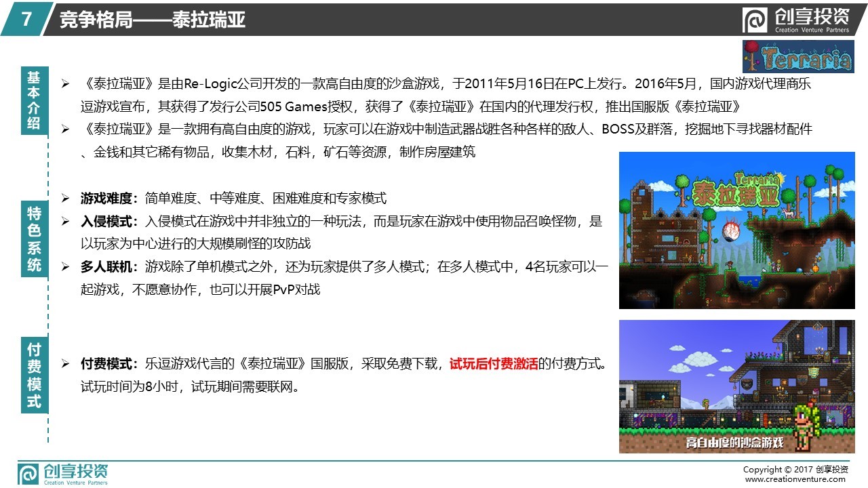Click the small Terraria logo under the header
The height and width of the screenshot is (488, 868).
pyautogui.click(x=797, y=56)
